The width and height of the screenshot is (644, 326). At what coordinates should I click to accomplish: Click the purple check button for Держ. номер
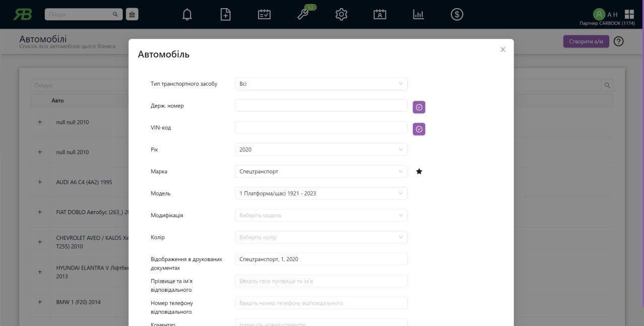419,107
